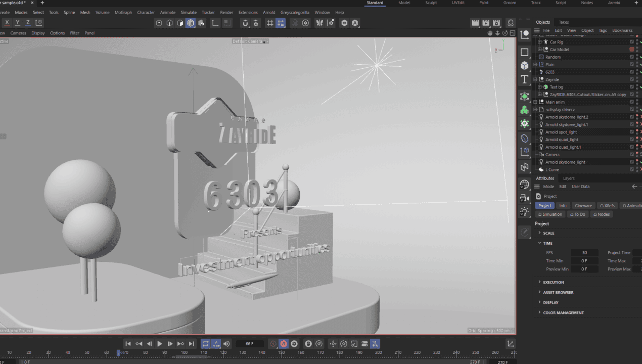The height and width of the screenshot is (364, 642).
Task: Expand the SCALE section in Attributes
Action: point(539,233)
